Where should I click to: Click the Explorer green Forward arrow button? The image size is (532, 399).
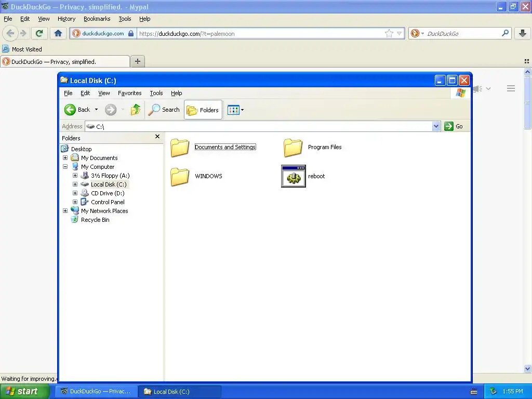point(111,110)
